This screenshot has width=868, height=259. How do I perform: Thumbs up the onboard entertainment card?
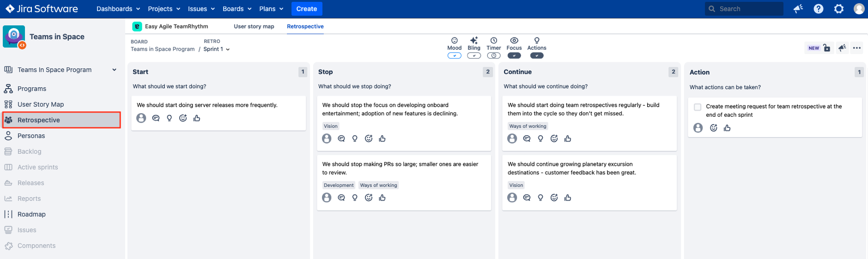pyautogui.click(x=382, y=139)
